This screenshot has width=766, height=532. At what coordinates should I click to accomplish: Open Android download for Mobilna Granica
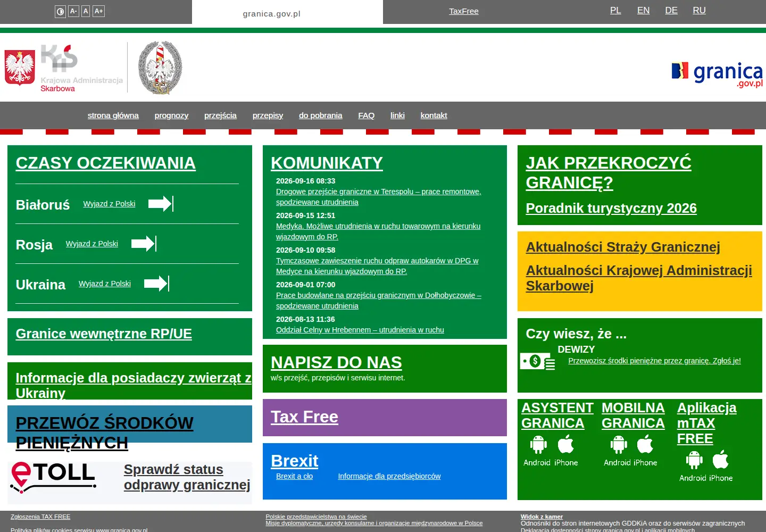pyautogui.click(x=618, y=451)
